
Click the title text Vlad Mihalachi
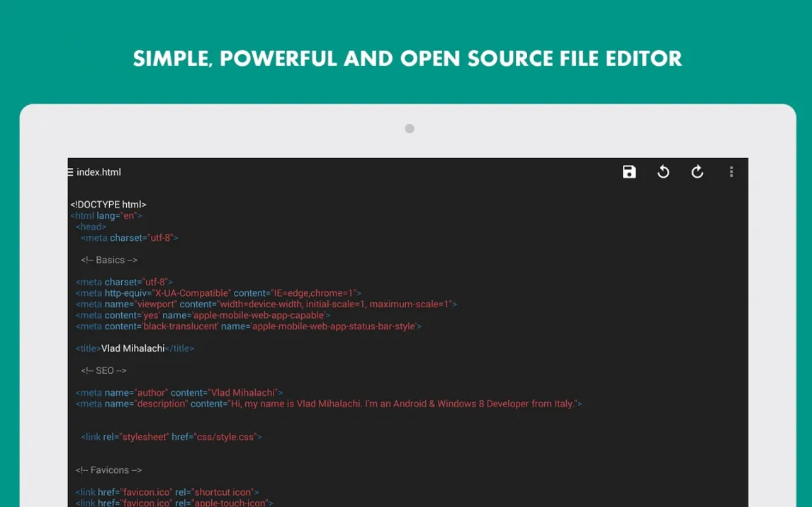coord(133,348)
